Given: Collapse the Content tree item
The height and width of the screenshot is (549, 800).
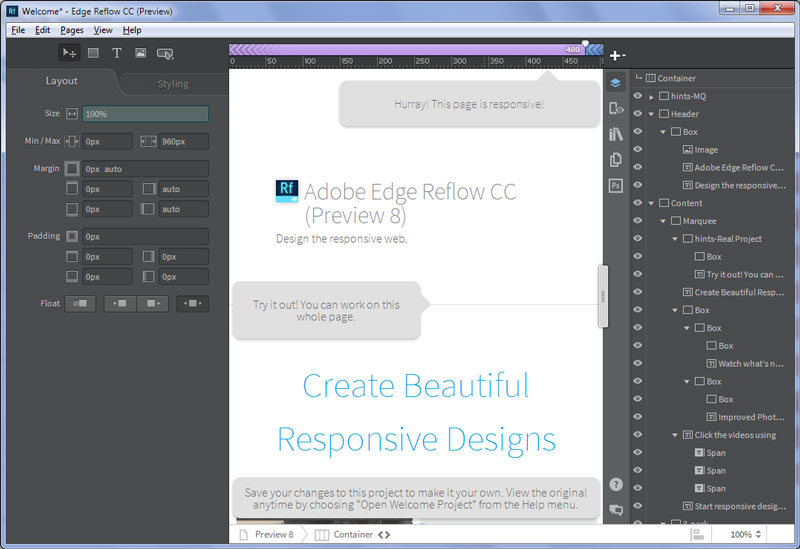Looking at the screenshot, I should 651,204.
